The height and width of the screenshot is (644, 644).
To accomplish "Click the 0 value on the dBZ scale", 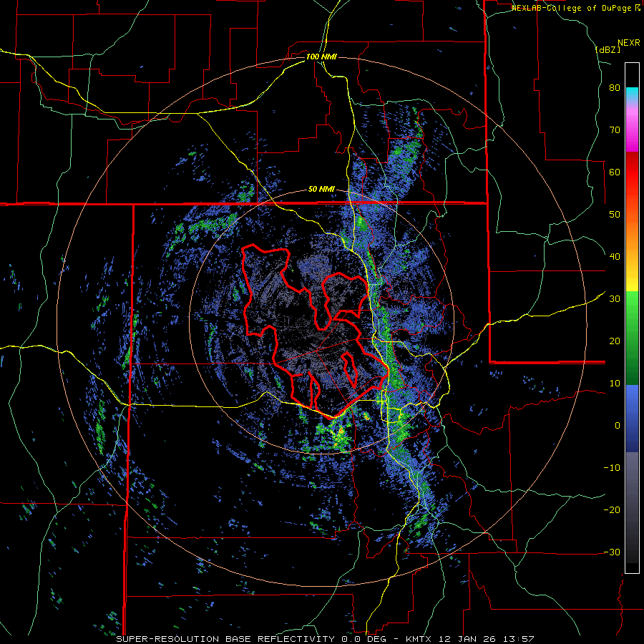I will pos(618,426).
